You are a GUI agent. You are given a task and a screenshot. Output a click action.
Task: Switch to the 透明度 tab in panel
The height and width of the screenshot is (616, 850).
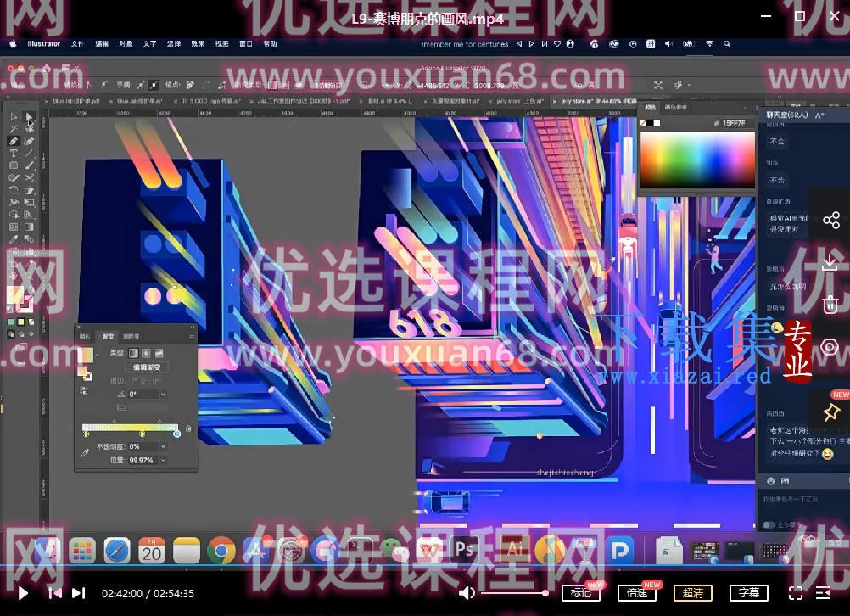(x=131, y=337)
